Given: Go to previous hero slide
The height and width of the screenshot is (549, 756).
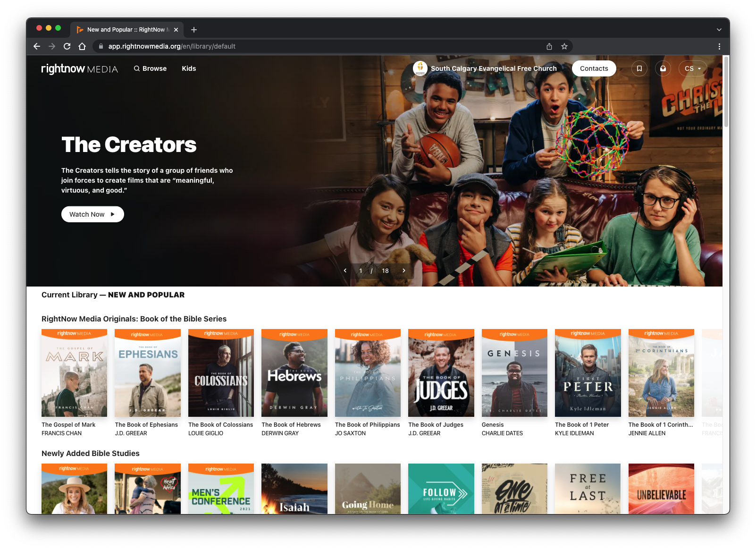Looking at the screenshot, I should (345, 270).
